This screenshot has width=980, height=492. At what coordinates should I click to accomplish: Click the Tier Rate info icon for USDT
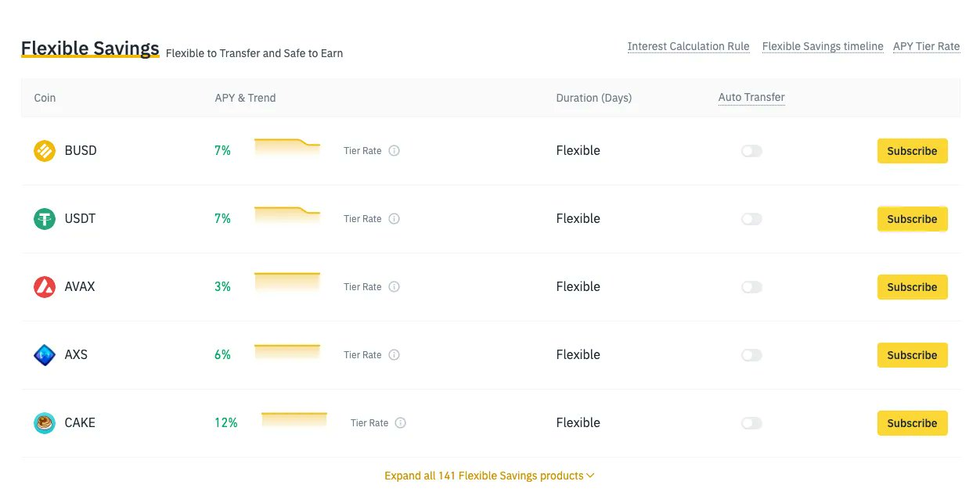coord(395,219)
